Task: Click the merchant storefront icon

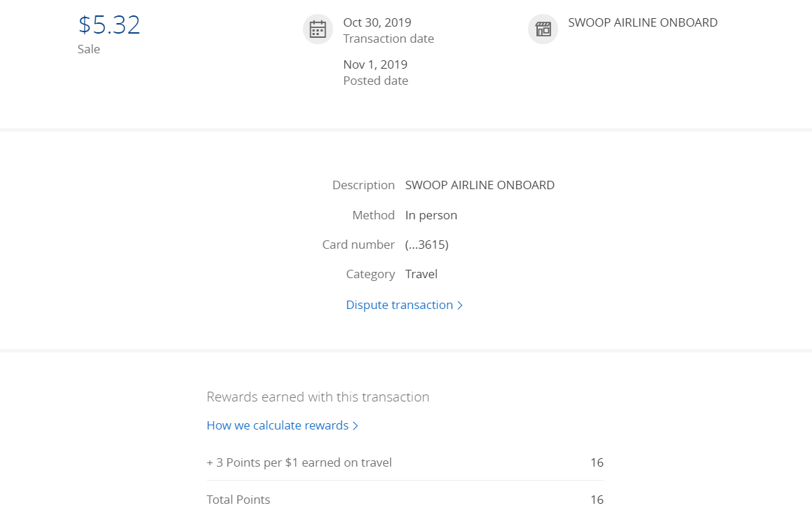Action: 543,29
